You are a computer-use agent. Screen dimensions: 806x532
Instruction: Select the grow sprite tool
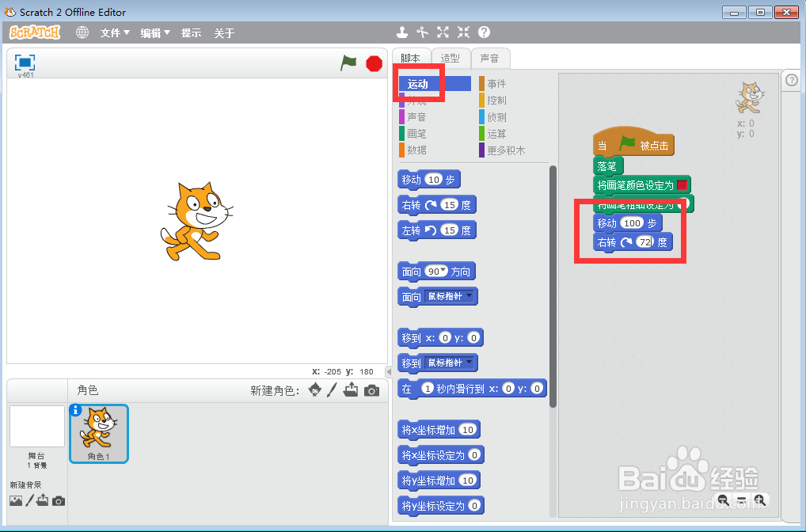click(443, 32)
